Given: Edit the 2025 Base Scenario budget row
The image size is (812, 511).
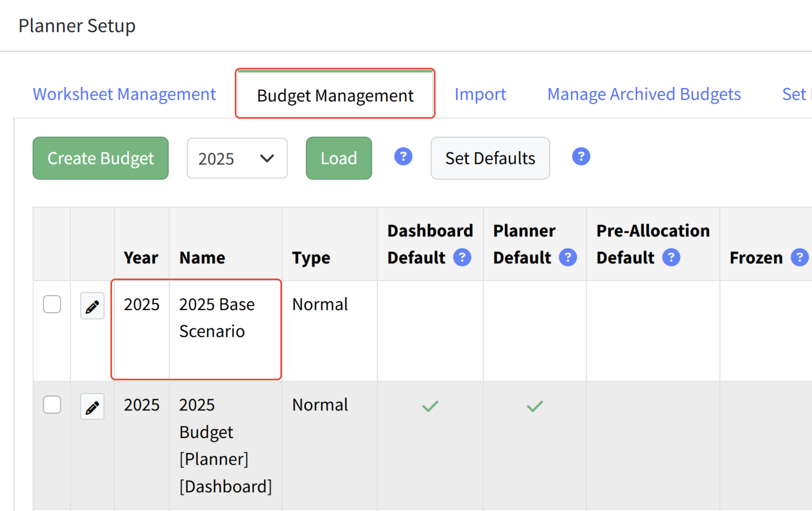Looking at the screenshot, I should (x=92, y=306).
